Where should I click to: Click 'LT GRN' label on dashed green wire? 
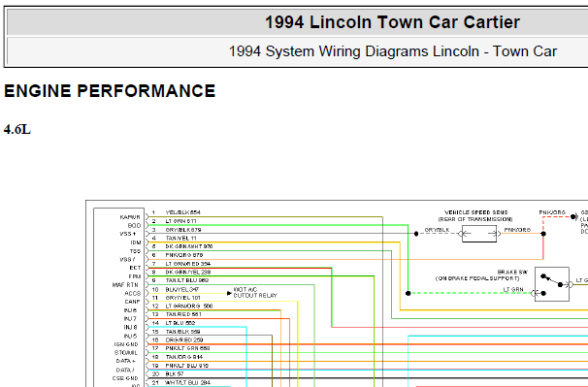(513, 289)
